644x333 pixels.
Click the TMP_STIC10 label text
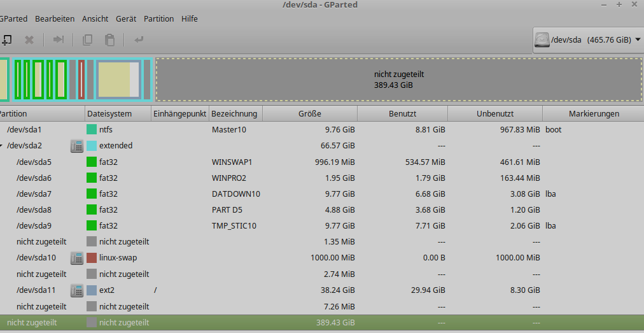(234, 225)
